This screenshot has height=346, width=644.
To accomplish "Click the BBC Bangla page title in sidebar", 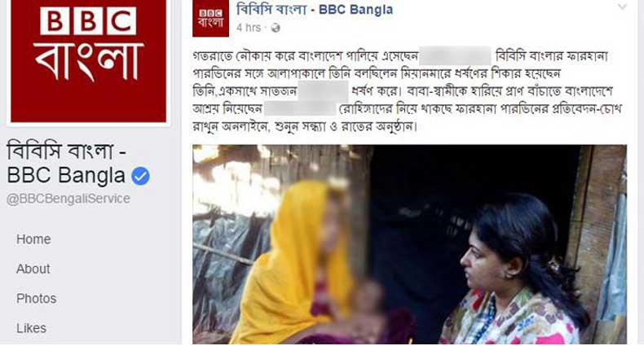I will [67, 163].
